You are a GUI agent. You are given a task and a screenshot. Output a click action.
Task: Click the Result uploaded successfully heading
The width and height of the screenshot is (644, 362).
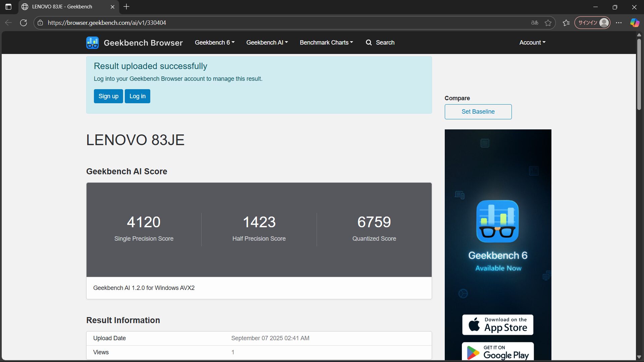pyautogui.click(x=150, y=66)
